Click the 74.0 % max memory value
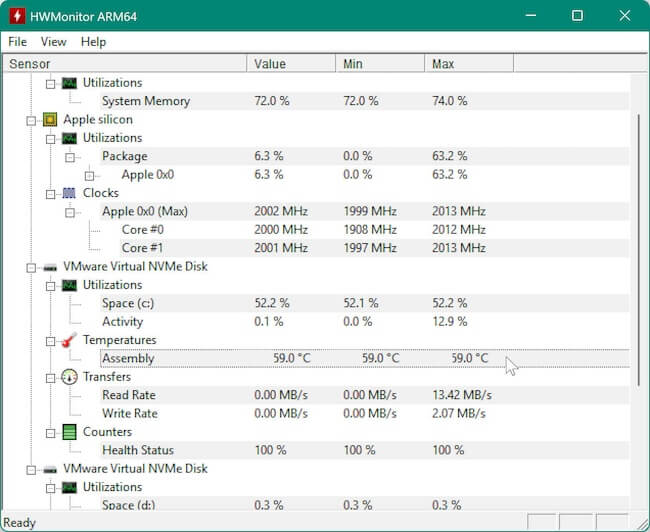The height and width of the screenshot is (532, 650). (x=449, y=101)
